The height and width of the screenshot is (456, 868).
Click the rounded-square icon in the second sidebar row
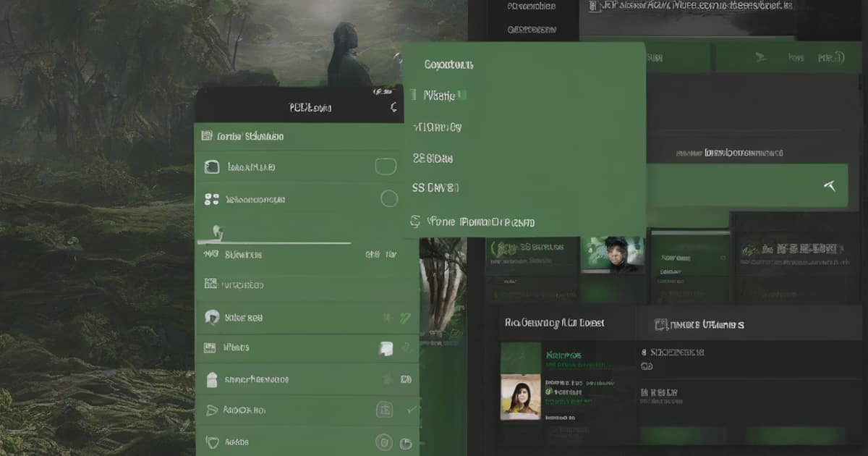211,167
